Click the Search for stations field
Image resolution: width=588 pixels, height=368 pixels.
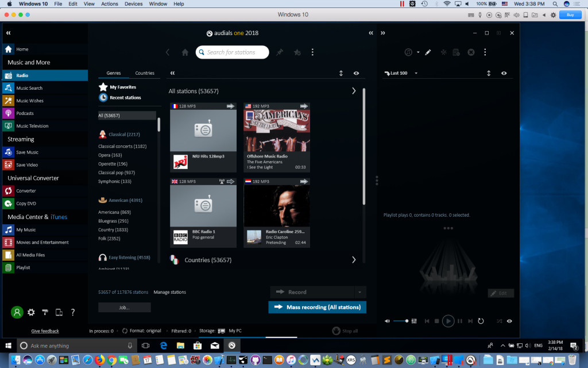click(232, 52)
